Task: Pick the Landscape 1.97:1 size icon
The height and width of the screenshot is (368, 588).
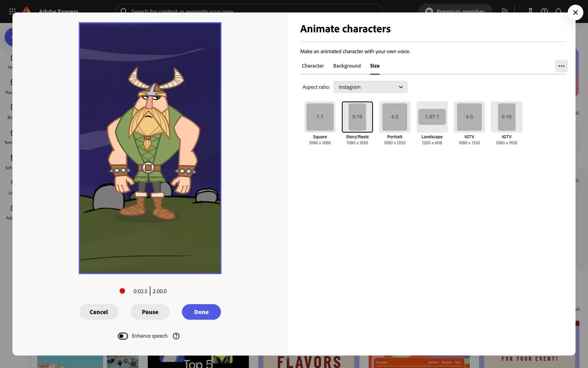Action: 432,117
